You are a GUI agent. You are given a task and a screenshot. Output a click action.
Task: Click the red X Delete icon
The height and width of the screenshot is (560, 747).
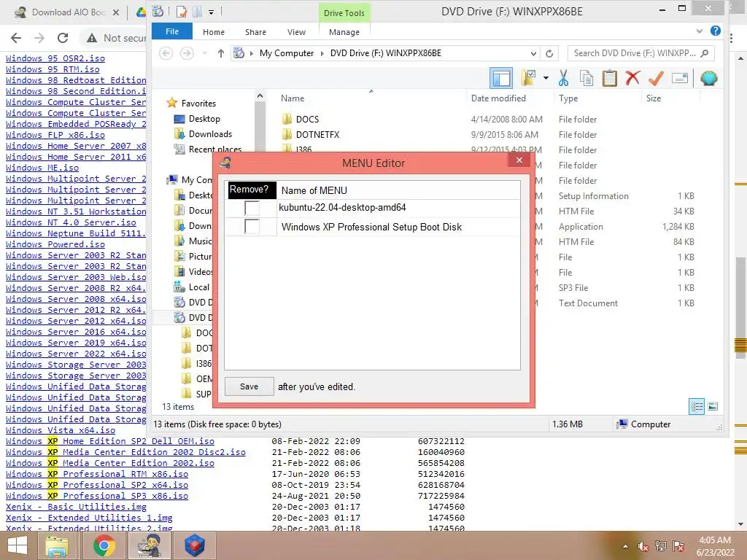pyautogui.click(x=632, y=78)
